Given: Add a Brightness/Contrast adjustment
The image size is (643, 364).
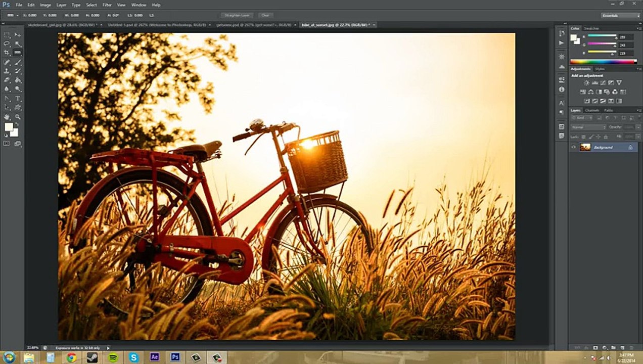Looking at the screenshot, I should point(586,82).
